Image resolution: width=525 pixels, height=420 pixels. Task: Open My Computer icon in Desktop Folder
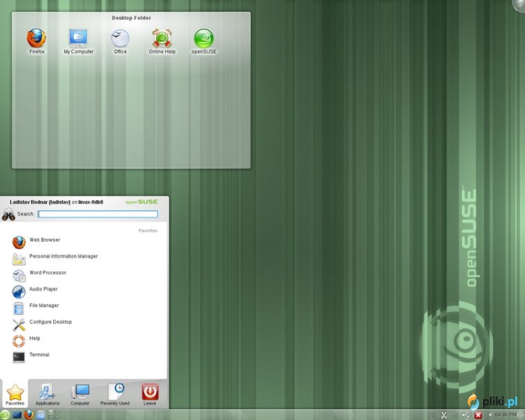coord(78,41)
